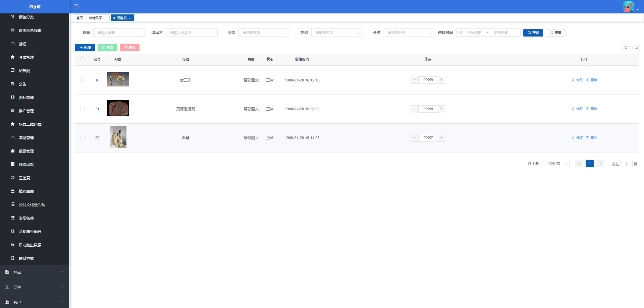Click the calendar icon in the 创建时间 field
The image size is (644, 308).
[461, 33]
